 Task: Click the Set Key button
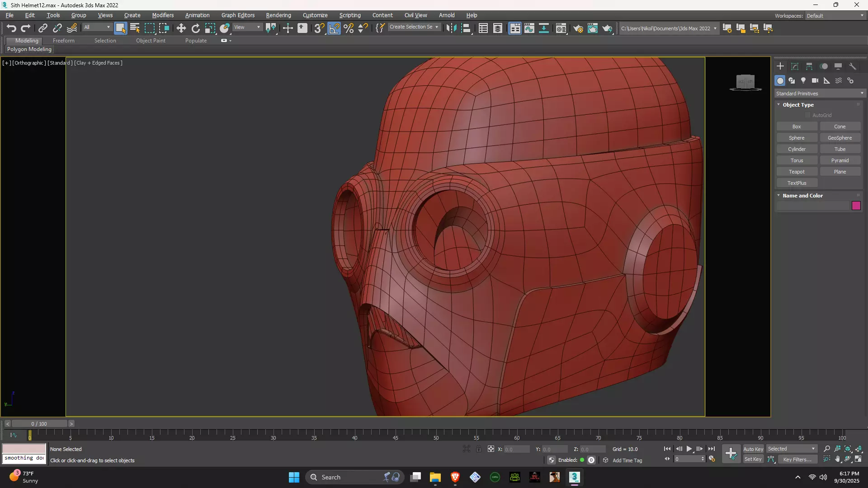tap(753, 459)
